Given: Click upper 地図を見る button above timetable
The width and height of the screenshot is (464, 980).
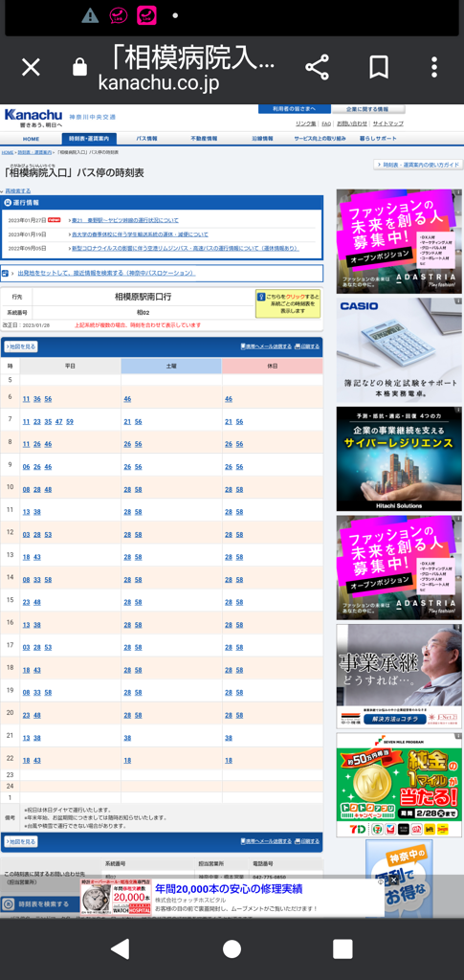Looking at the screenshot, I should [x=21, y=346].
